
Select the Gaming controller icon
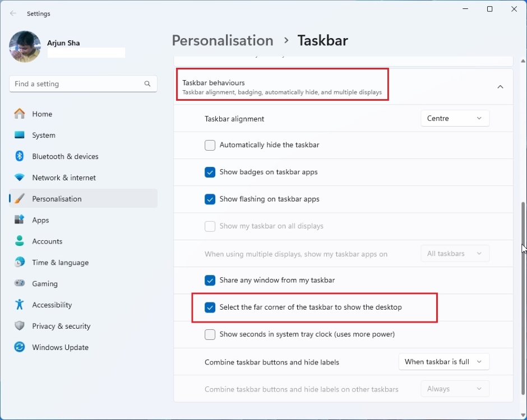(x=19, y=283)
